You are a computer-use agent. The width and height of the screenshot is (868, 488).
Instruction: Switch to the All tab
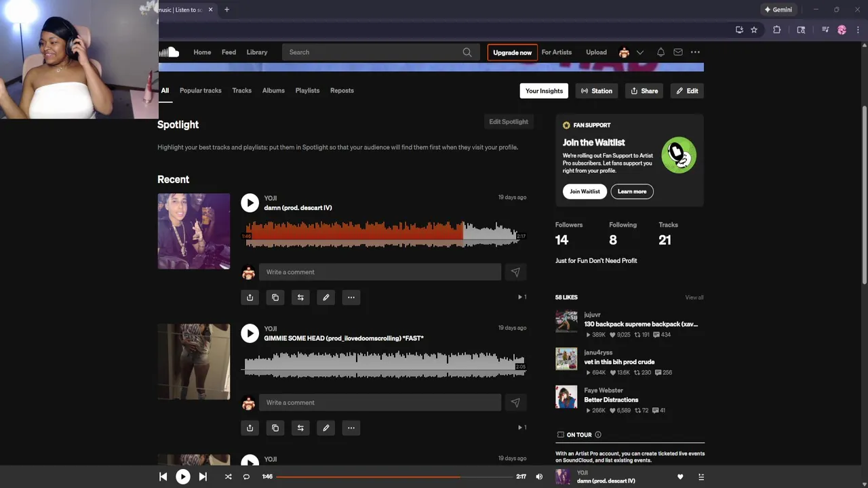pyautogui.click(x=165, y=90)
